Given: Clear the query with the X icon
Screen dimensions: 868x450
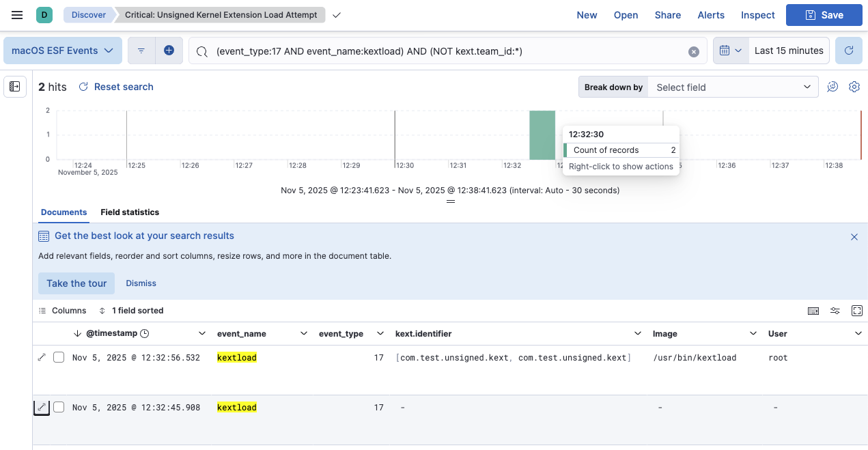Looking at the screenshot, I should click(x=694, y=51).
